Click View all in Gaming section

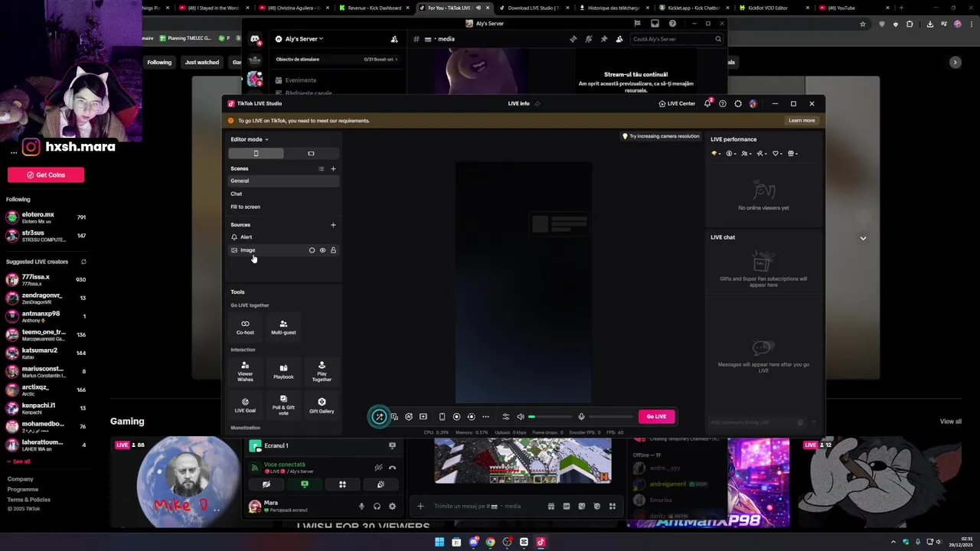(x=950, y=422)
